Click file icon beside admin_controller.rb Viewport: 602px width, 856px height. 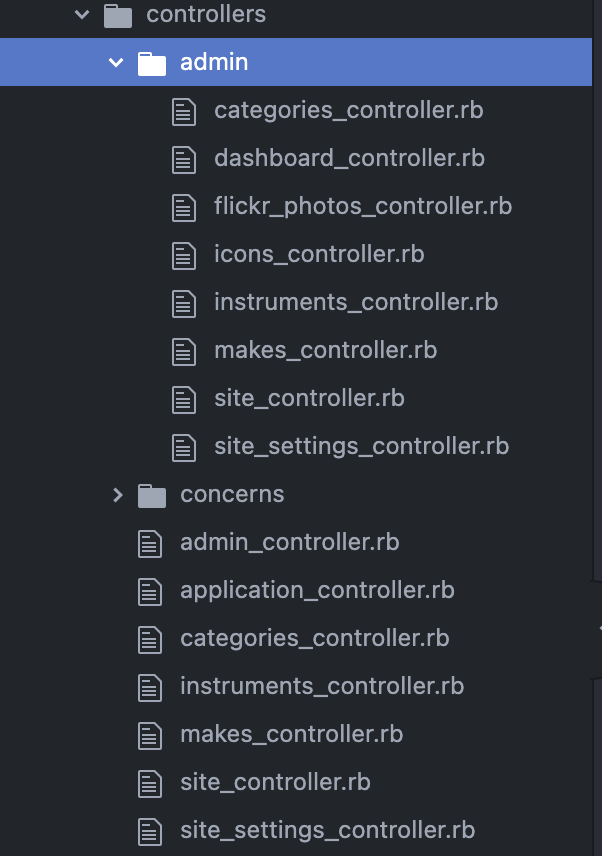click(x=150, y=544)
